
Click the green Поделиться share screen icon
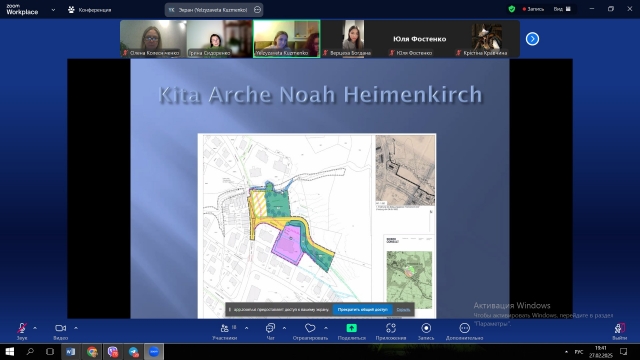(351, 328)
